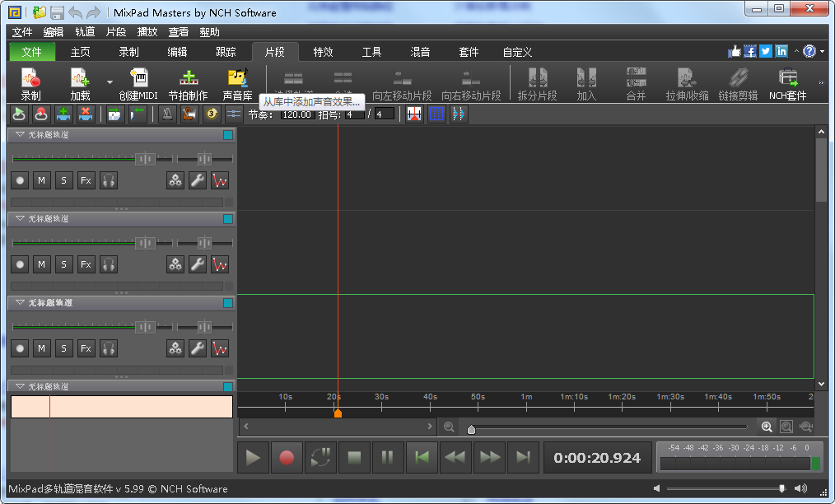The width and height of the screenshot is (835, 504).
Task: Click the play button
Action: coord(254,457)
